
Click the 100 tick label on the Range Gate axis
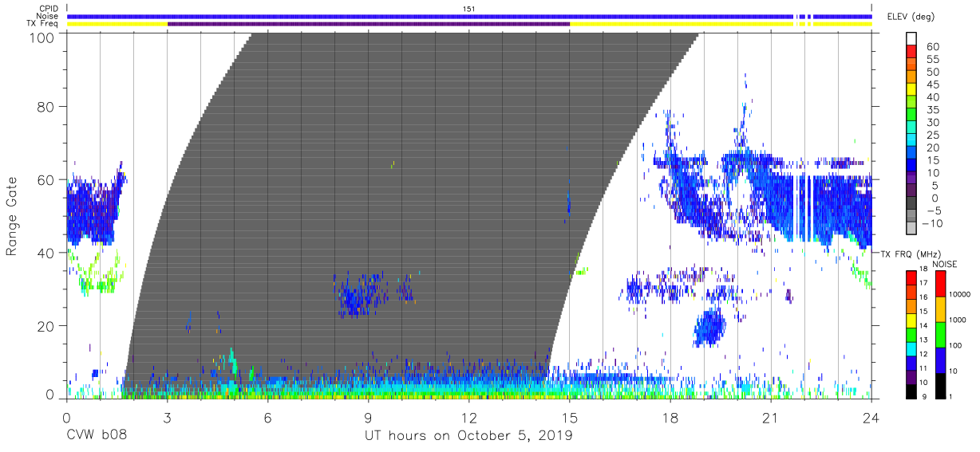point(43,37)
